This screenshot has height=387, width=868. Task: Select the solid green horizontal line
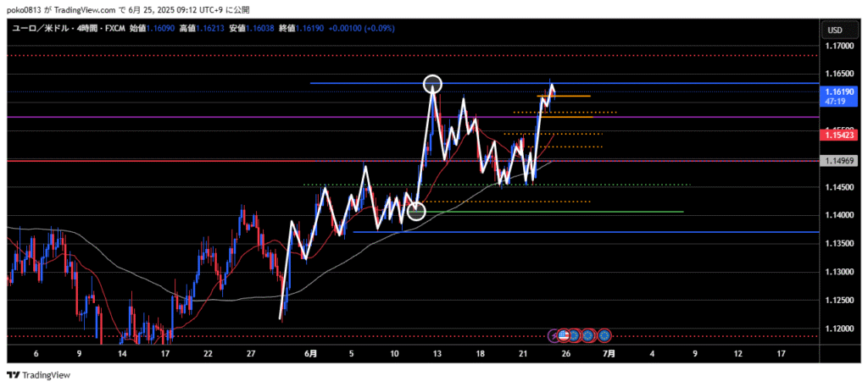pos(593,212)
